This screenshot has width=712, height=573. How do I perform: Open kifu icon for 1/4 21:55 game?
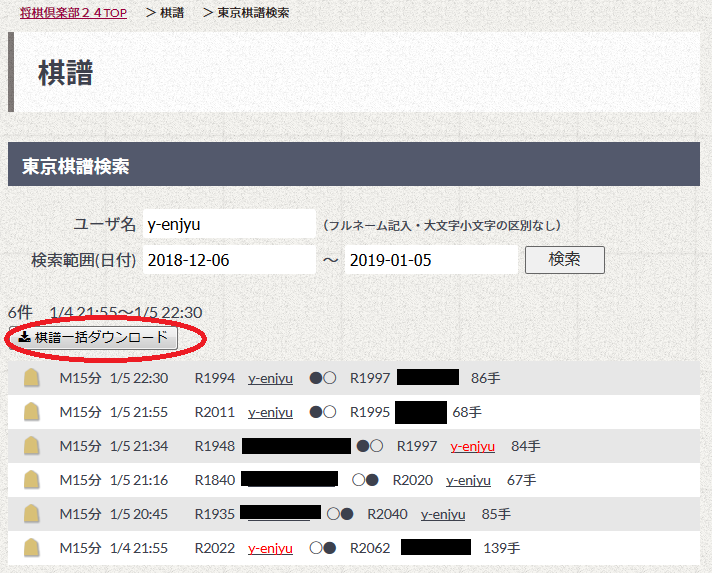pos(31,548)
